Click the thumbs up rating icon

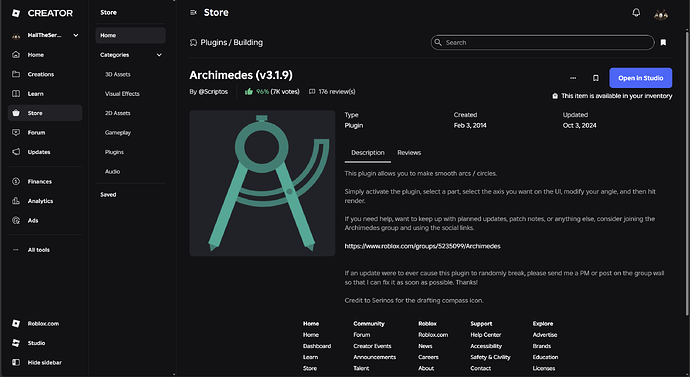249,92
